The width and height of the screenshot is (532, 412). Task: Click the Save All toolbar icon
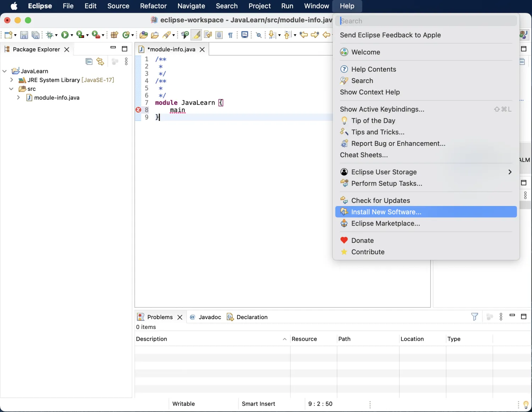click(35, 35)
